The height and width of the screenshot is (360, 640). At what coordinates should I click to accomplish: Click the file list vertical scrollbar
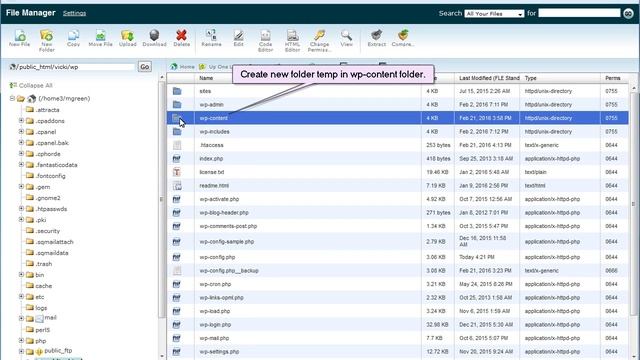click(x=633, y=204)
